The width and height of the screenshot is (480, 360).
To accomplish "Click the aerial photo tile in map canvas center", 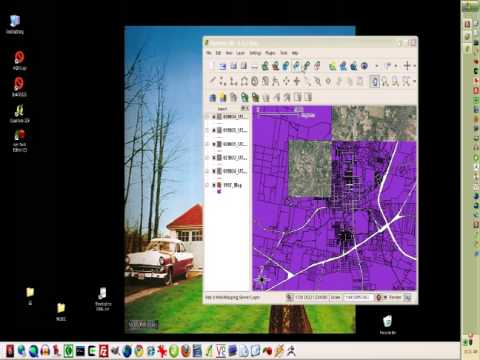I will pyautogui.click(x=310, y=168).
